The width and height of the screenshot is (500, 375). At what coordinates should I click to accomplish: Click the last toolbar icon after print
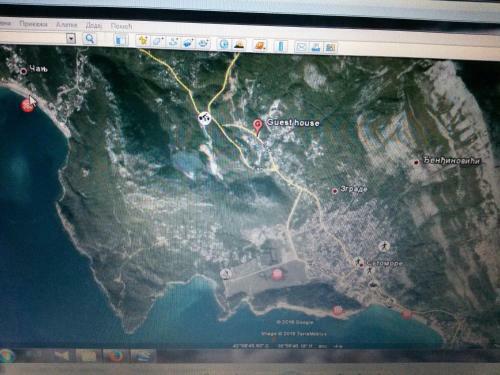(x=330, y=48)
